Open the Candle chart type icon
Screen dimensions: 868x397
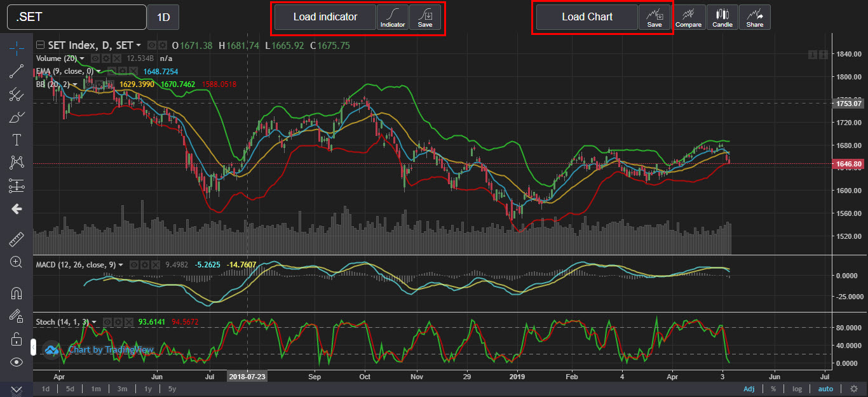click(722, 17)
